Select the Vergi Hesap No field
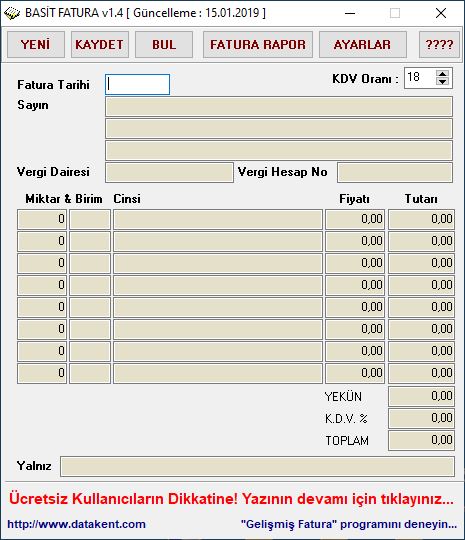 395,173
